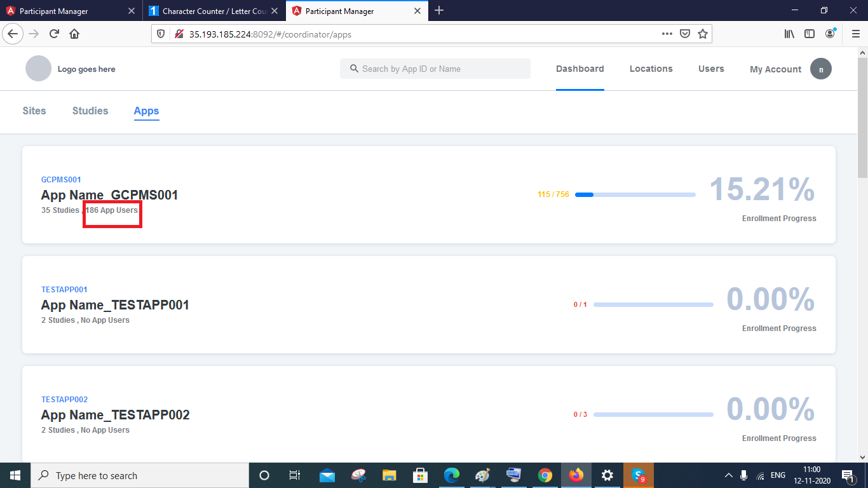
Task: Open the Task View icon
Action: tap(295, 475)
